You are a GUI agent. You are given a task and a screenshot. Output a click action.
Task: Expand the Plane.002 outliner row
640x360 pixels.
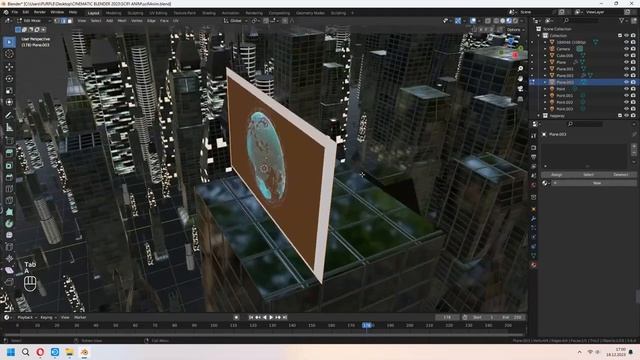(x=545, y=76)
